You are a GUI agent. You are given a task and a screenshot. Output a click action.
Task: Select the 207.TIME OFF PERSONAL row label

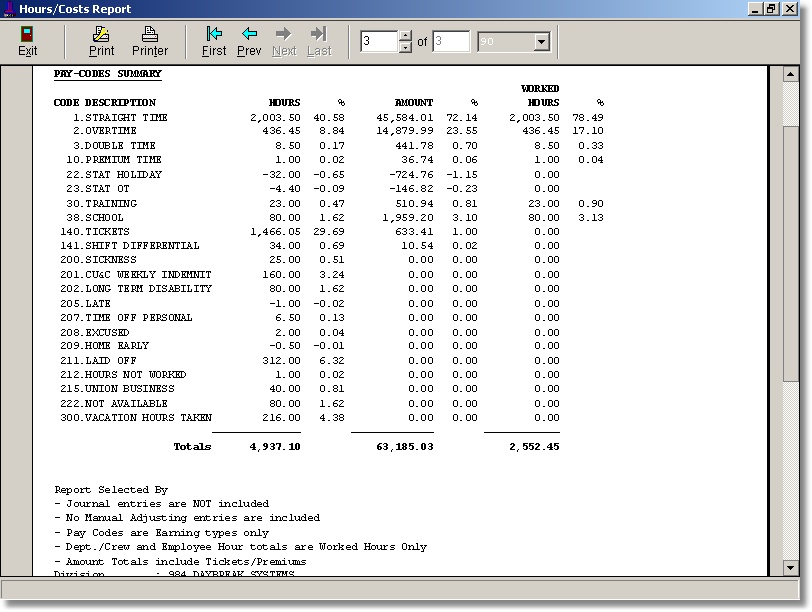click(126, 317)
